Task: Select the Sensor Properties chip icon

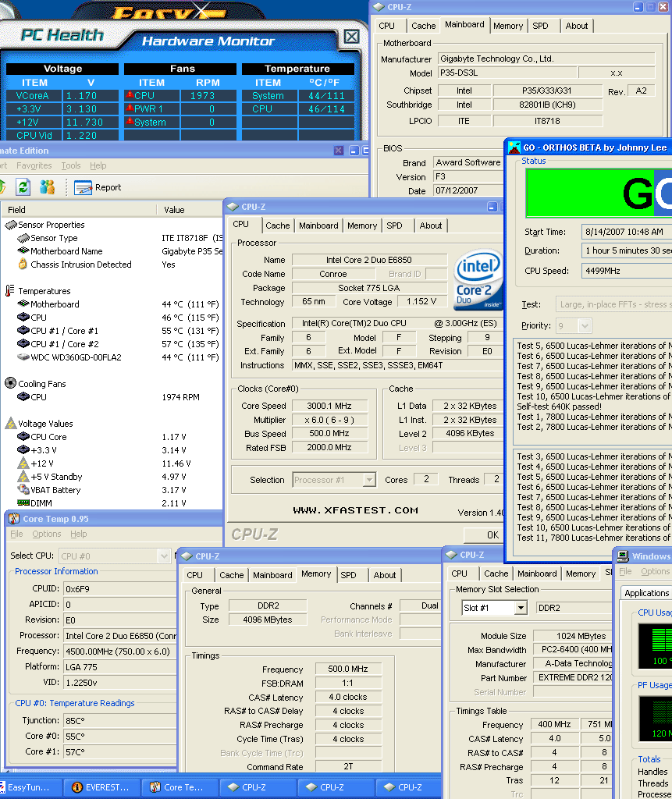Action: pyautogui.click(x=11, y=225)
